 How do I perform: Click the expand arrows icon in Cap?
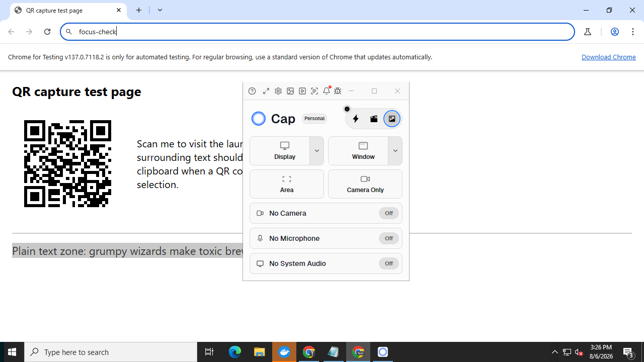[x=266, y=91]
